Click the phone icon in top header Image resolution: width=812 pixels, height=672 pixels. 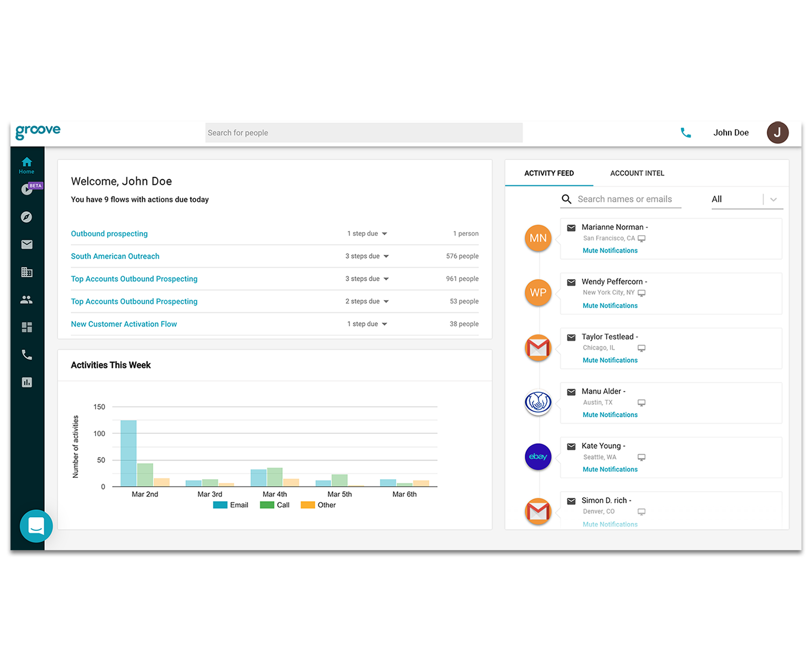(x=686, y=133)
